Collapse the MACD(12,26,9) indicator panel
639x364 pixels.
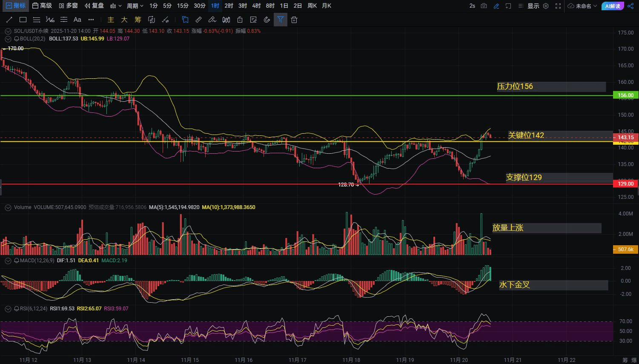point(8,261)
